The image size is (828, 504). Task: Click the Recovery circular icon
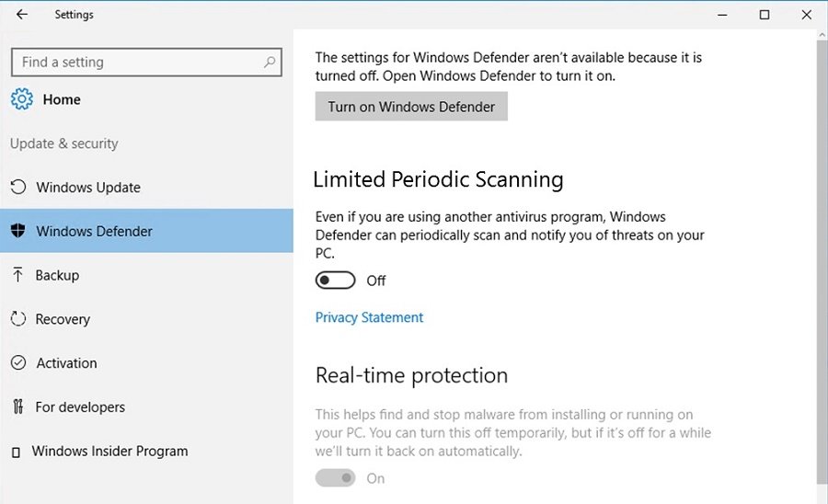click(x=18, y=319)
